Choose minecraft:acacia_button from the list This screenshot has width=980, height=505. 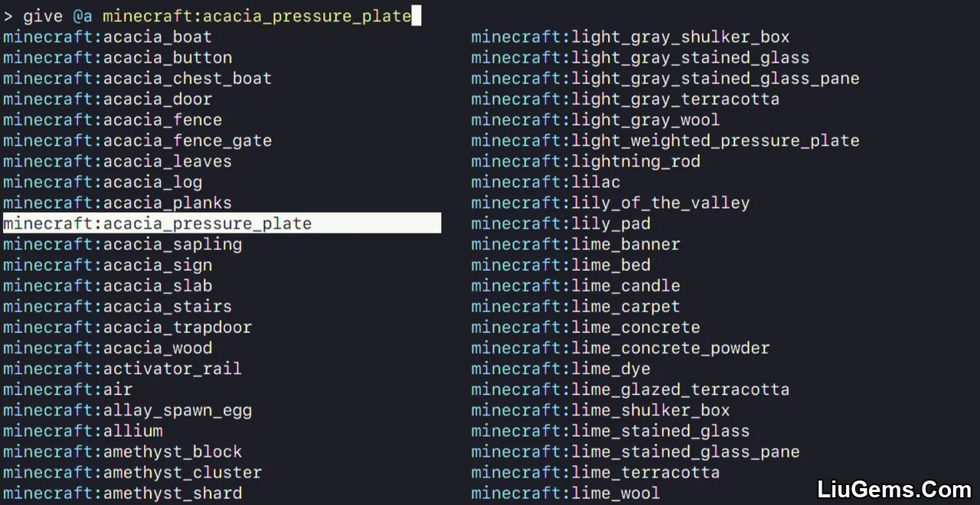click(117, 57)
